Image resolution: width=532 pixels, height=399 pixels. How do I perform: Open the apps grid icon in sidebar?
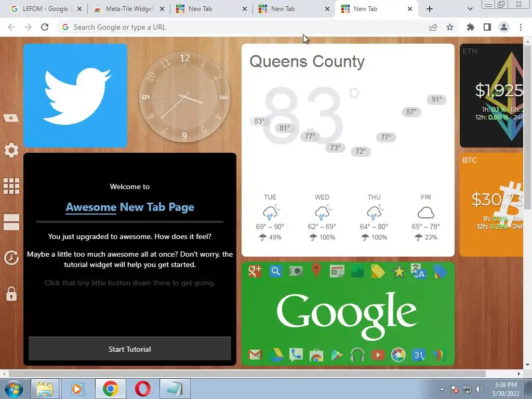[x=11, y=186]
